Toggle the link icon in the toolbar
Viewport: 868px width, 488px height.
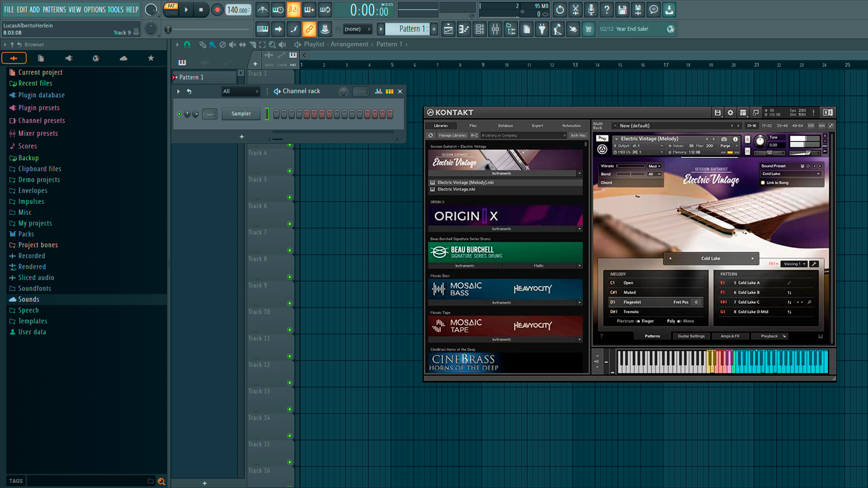click(x=309, y=29)
